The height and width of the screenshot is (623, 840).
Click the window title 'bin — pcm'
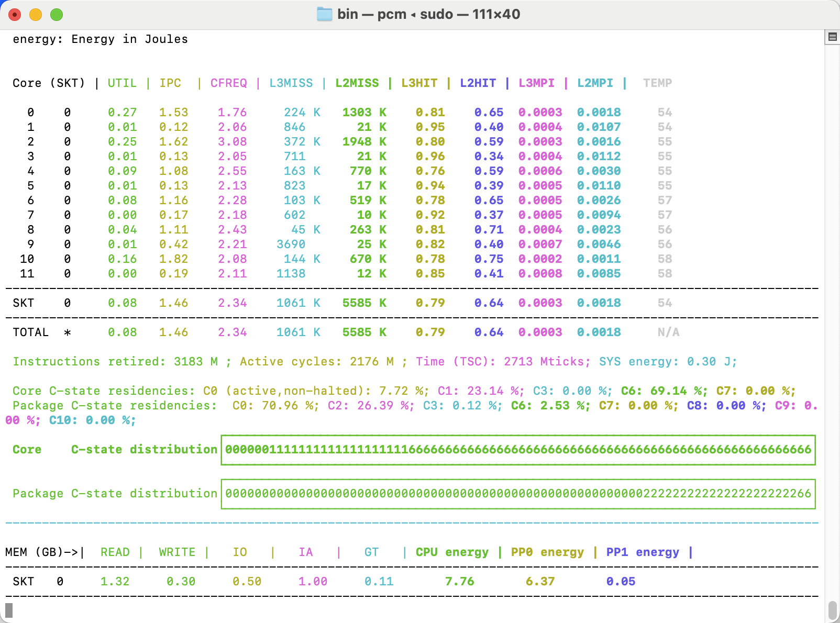(x=372, y=14)
